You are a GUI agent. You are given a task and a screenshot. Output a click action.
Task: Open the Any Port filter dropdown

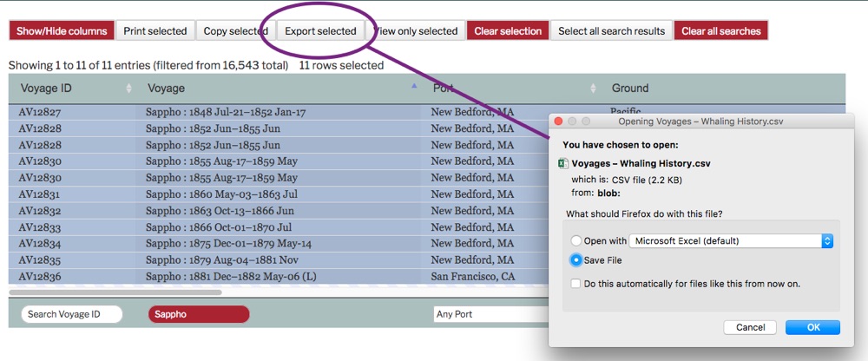coord(490,314)
